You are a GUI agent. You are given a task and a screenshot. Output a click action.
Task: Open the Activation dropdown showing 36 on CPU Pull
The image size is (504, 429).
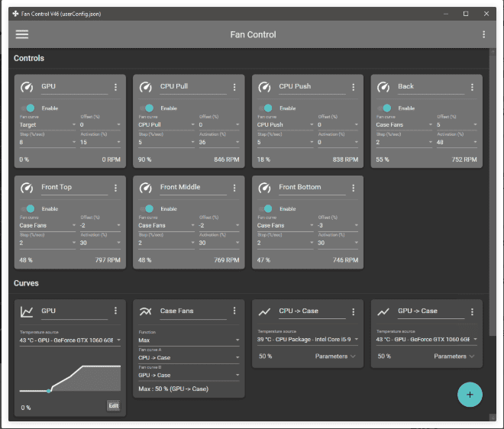click(x=219, y=142)
